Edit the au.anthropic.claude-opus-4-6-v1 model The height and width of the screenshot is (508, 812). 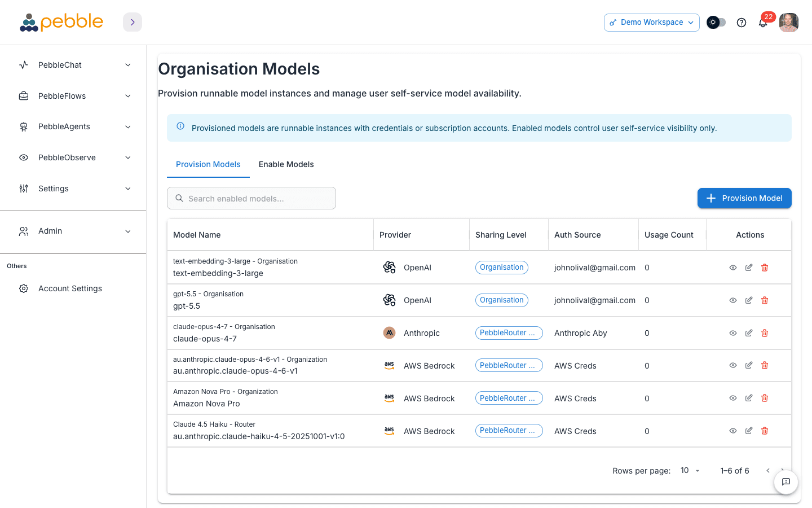click(x=749, y=365)
